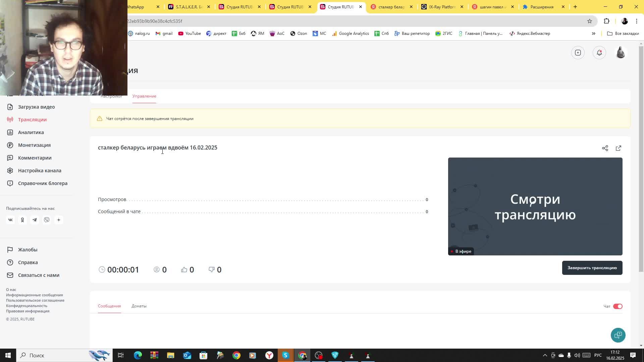Click the Завершить трансляцию button
The image size is (644, 362).
coord(592,268)
